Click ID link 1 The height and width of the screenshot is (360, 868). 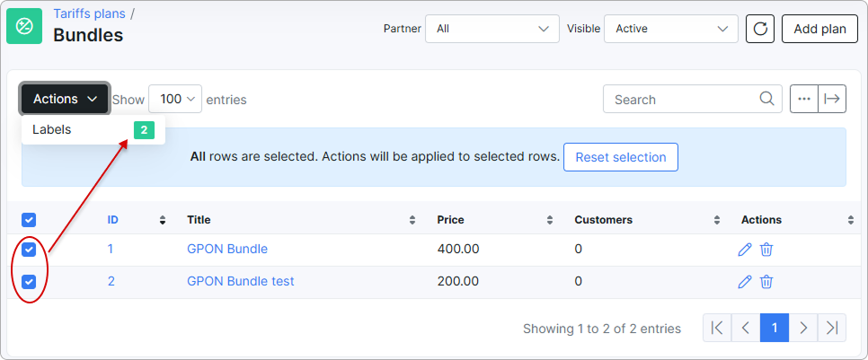(x=111, y=250)
